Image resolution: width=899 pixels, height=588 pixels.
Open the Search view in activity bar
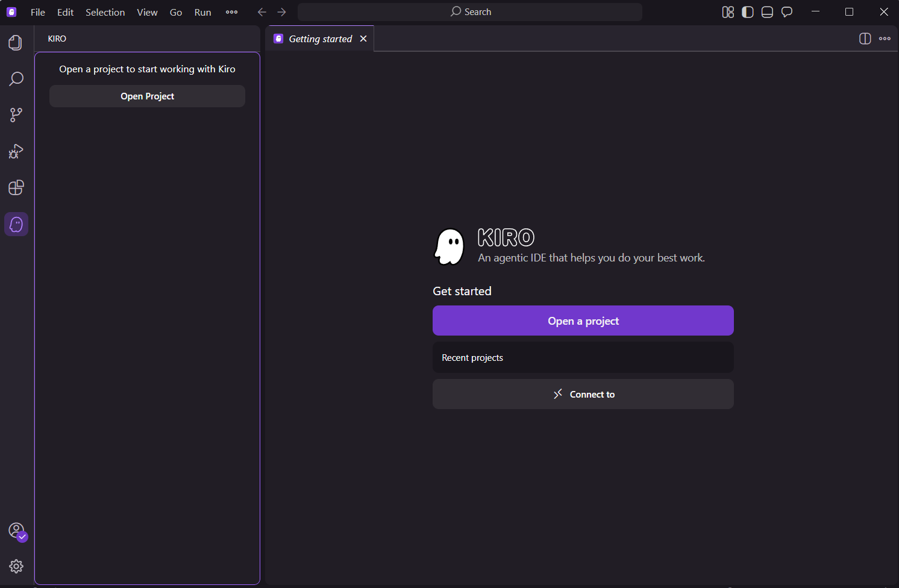pos(16,79)
